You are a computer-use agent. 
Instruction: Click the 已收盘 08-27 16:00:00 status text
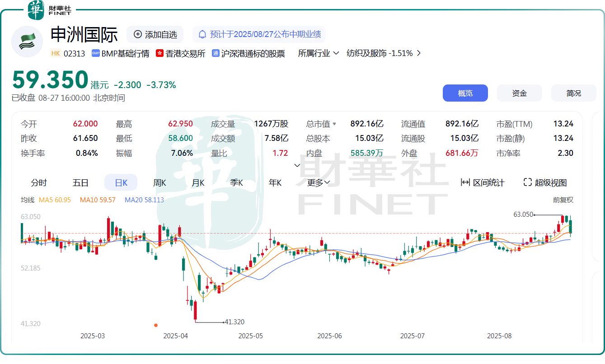[x=68, y=98]
